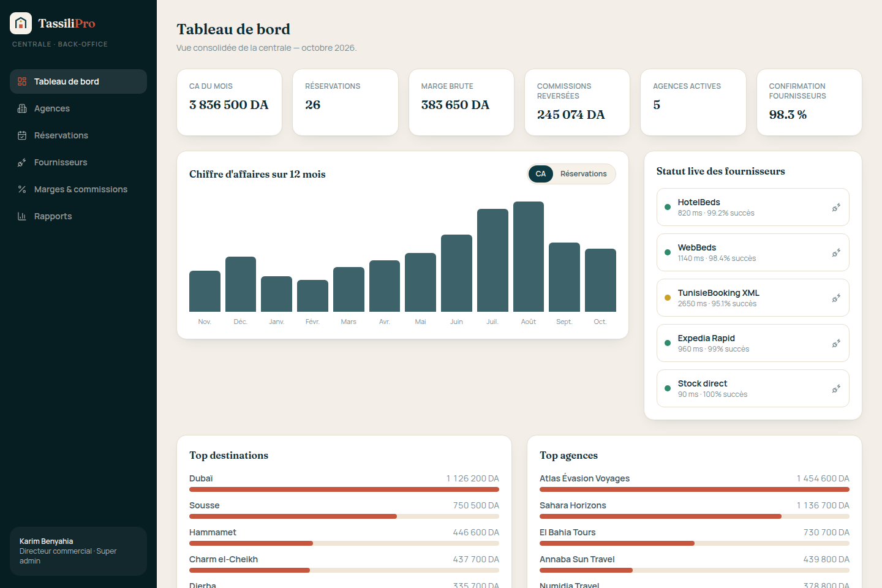Click the Marges & commissions percent icon
This screenshot has height=588, width=882.
pos(22,189)
